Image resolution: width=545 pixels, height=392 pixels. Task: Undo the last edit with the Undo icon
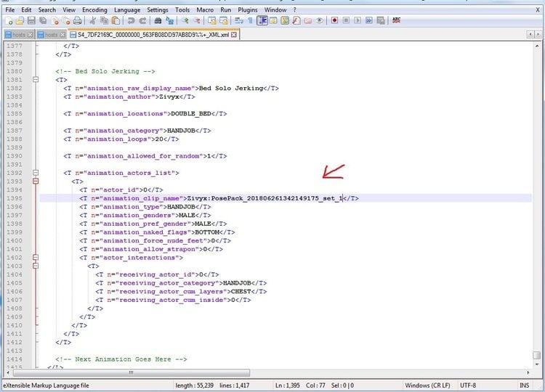[x=131, y=21]
